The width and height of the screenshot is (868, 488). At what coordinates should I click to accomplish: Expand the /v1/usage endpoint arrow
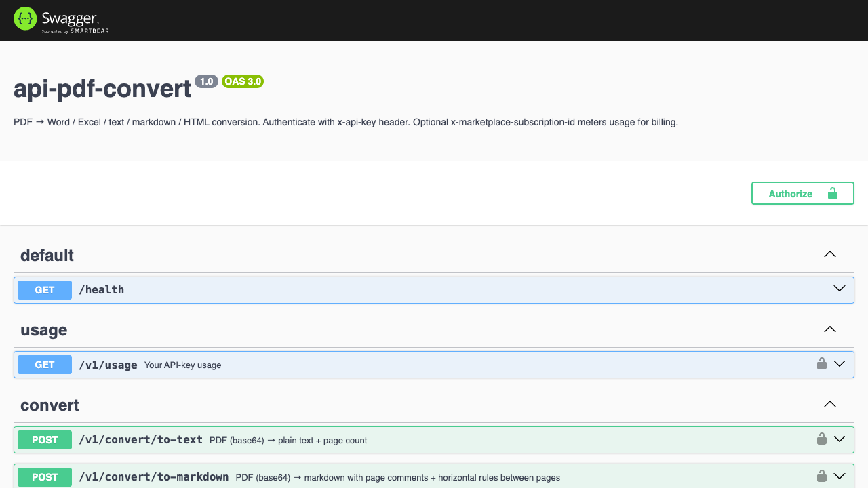coord(840,364)
